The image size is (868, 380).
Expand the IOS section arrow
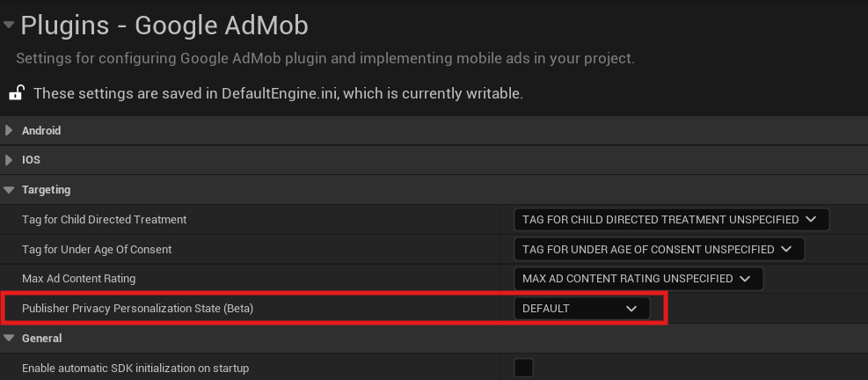pos(9,160)
